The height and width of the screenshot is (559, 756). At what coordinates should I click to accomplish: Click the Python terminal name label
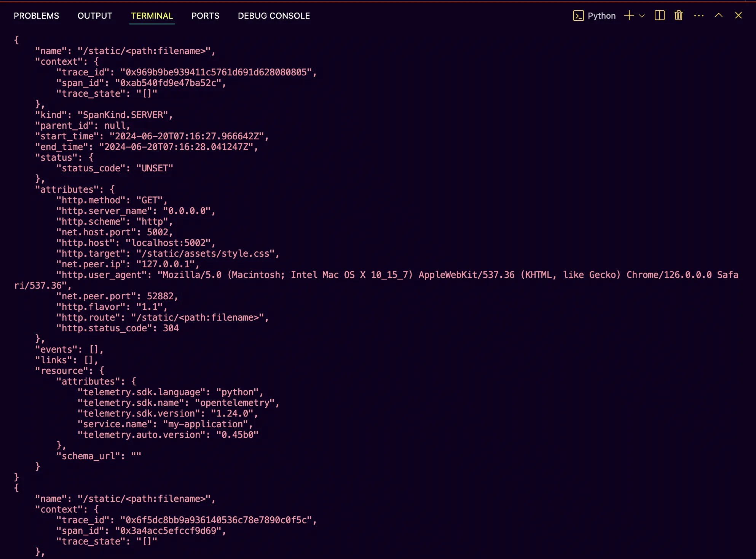(x=601, y=16)
